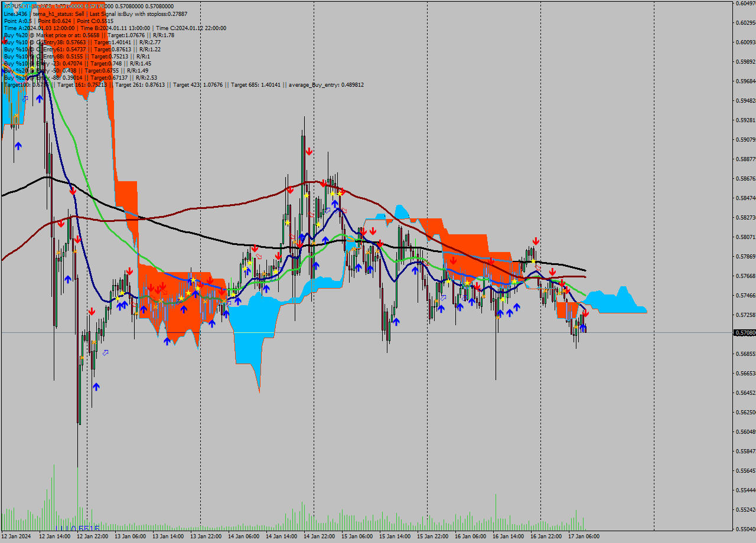756x543 pixels.
Task: Click the '17 Jan 06:00' time axis label
Action: click(x=584, y=537)
